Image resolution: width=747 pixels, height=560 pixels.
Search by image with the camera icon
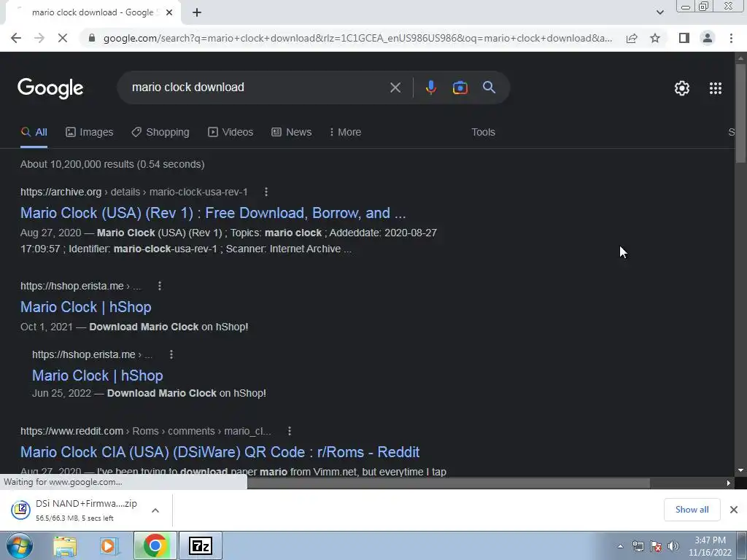460,87
